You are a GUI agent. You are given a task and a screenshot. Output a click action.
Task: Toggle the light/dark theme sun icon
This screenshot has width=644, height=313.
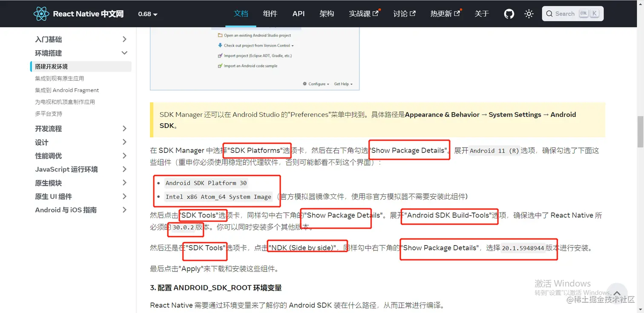point(529,14)
